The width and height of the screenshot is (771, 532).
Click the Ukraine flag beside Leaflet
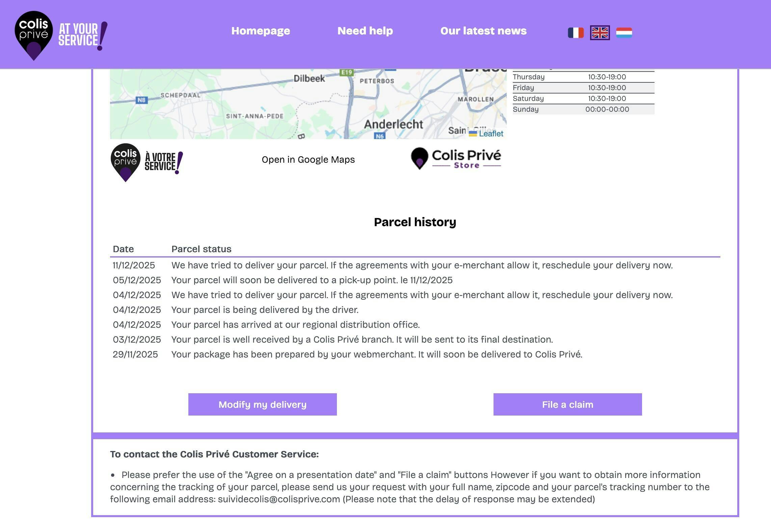[x=473, y=134]
